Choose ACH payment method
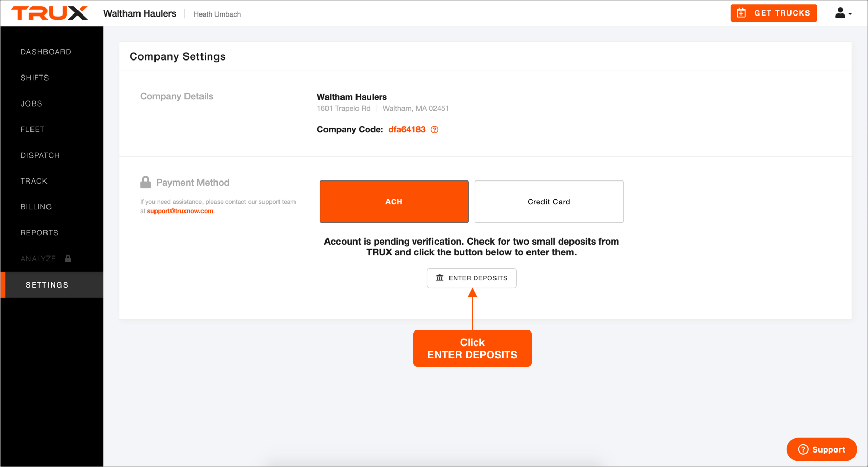The width and height of the screenshot is (868, 467). click(x=394, y=202)
